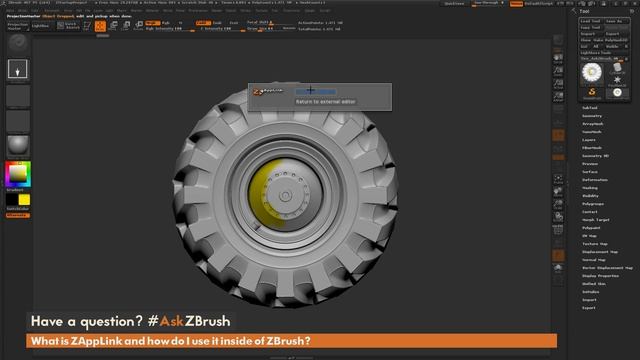Image resolution: width=640 pixels, height=360 pixels.
Task: Expand the Display Properties section
Action: (600, 276)
